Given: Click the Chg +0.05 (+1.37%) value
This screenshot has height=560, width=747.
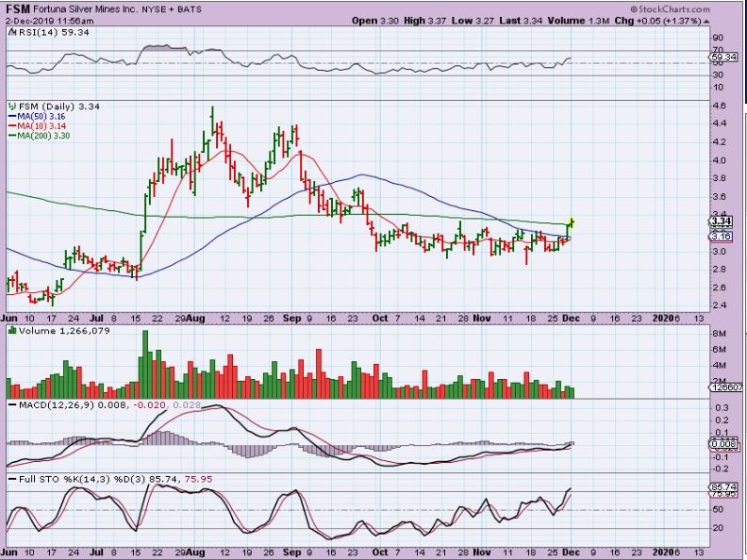Looking at the screenshot, I should click(657, 21).
